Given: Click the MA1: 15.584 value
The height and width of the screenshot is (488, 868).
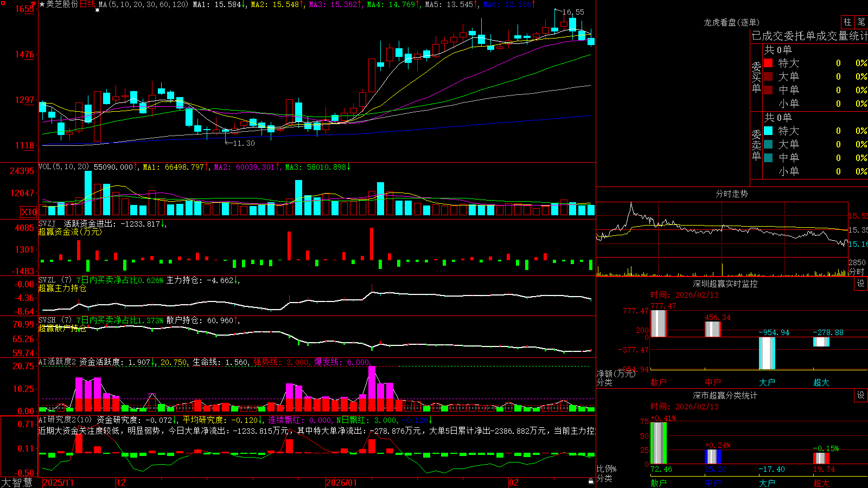Looking at the screenshot, I should click(219, 4).
